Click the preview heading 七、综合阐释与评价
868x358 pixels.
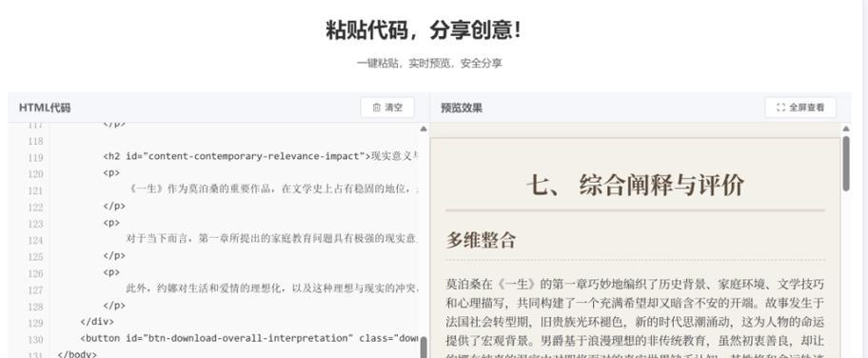tap(635, 185)
